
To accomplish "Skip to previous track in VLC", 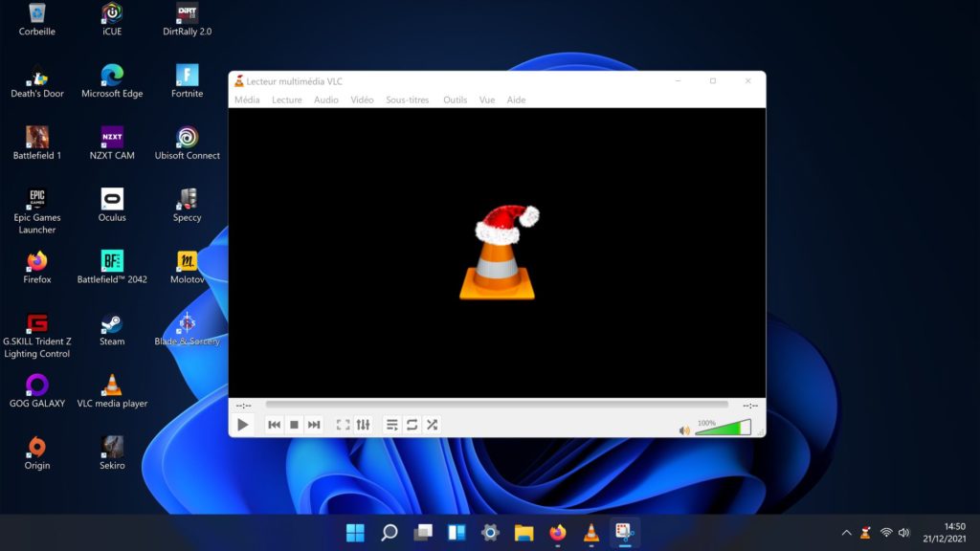I will click(274, 425).
